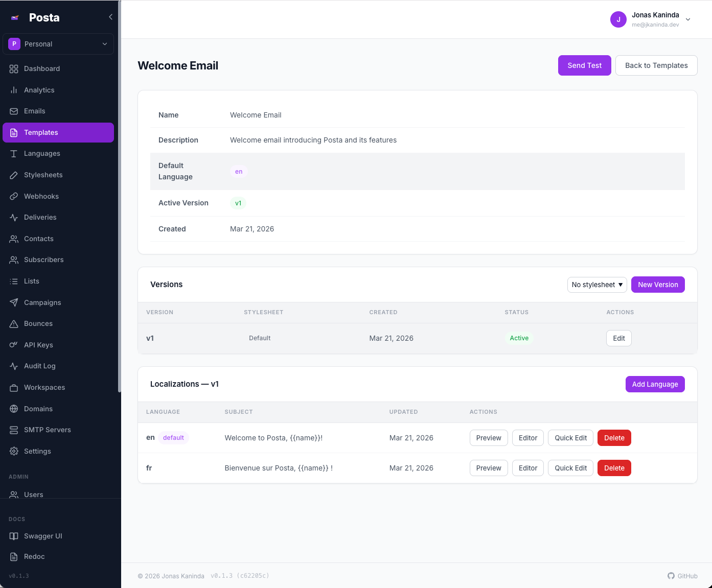Edit version v1
This screenshot has height=588, width=712.
tap(619, 338)
